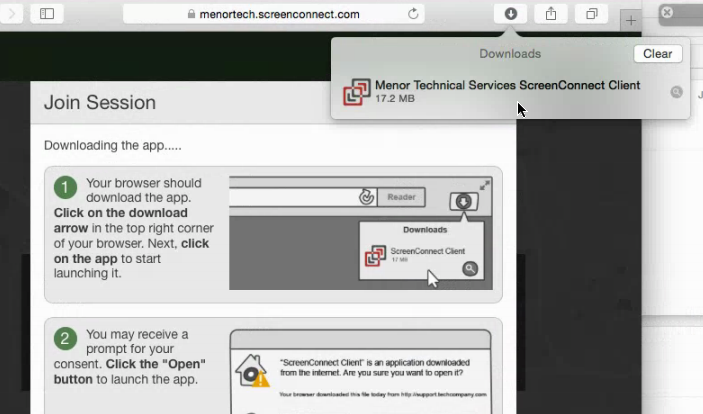Click the Join Session heading
This screenshot has width=703, height=414.
click(x=100, y=103)
